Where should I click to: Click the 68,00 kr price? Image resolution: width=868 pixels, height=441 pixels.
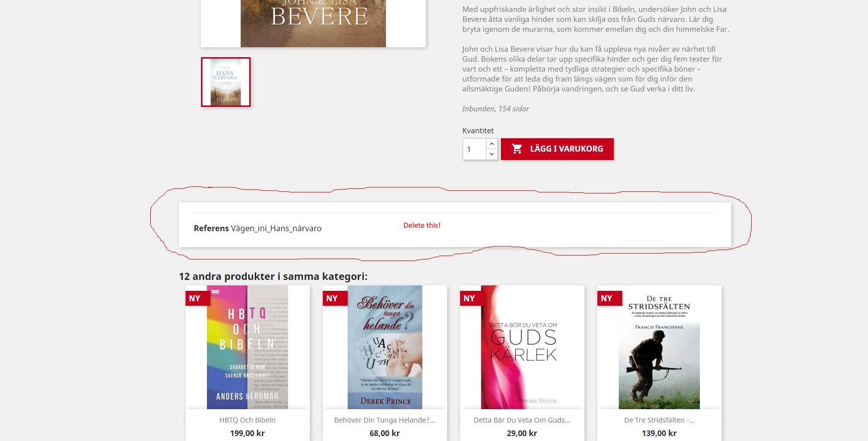tap(385, 433)
